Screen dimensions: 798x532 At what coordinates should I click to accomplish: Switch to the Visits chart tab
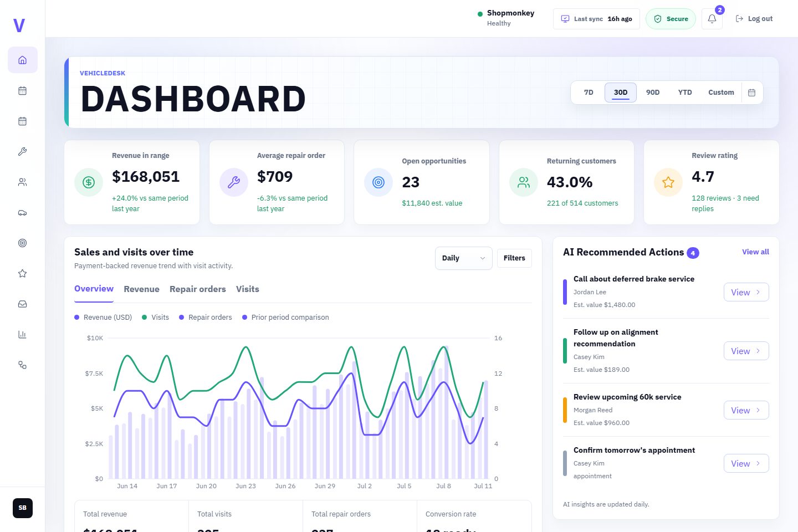pyautogui.click(x=248, y=289)
